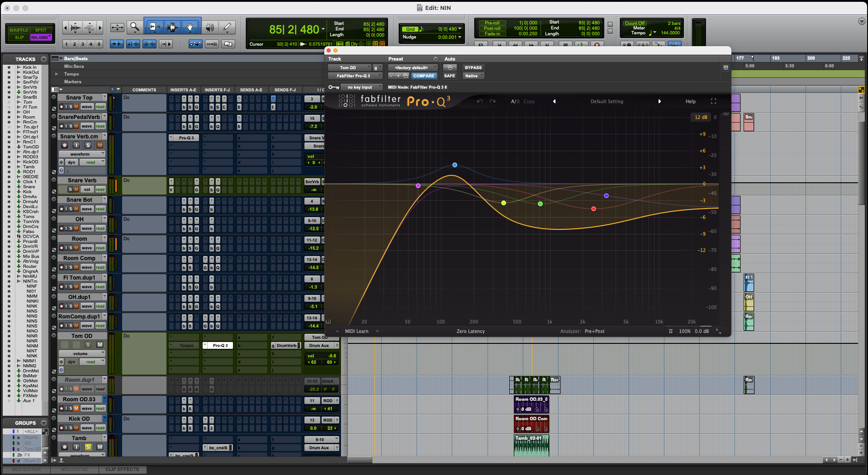The image size is (868, 475).
Task: Open Analyzer Pre+Post setting
Action: point(594,331)
